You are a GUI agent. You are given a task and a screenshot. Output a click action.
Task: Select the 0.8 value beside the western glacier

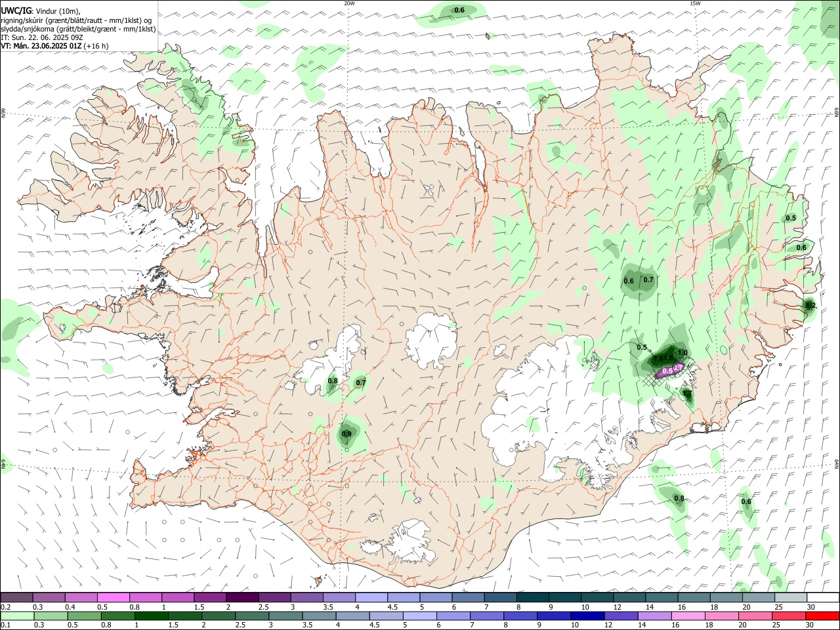333,381
